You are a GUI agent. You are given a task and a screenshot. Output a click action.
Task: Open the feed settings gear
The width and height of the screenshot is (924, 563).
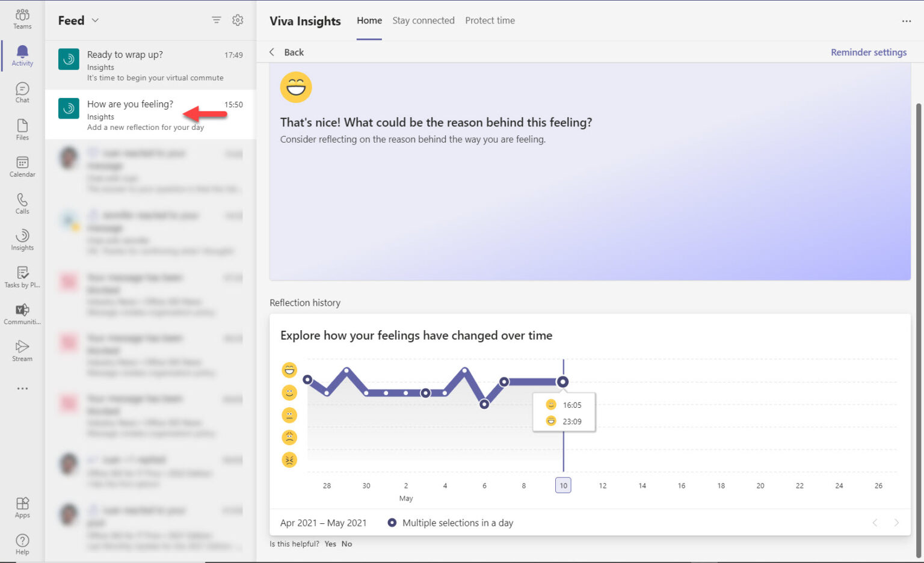click(x=238, y=20)
